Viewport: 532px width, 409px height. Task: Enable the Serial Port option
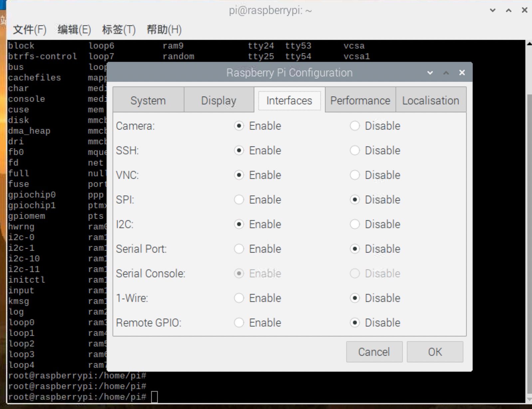[239, 249]
